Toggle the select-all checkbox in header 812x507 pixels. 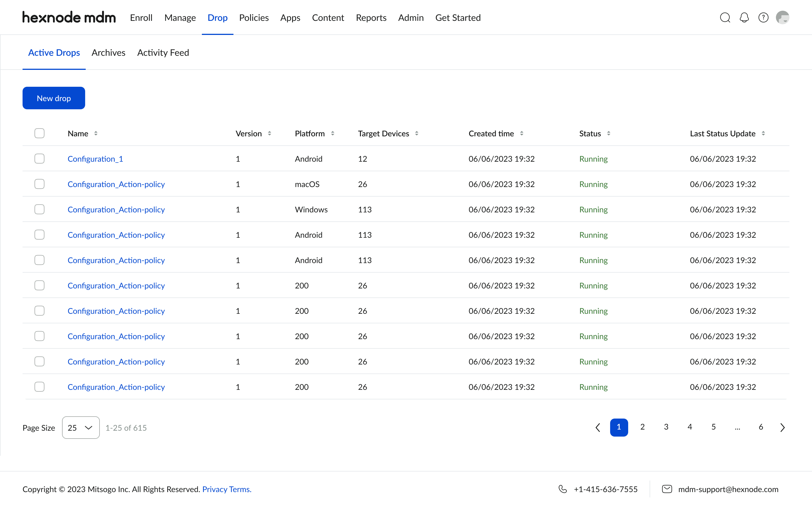39,133
